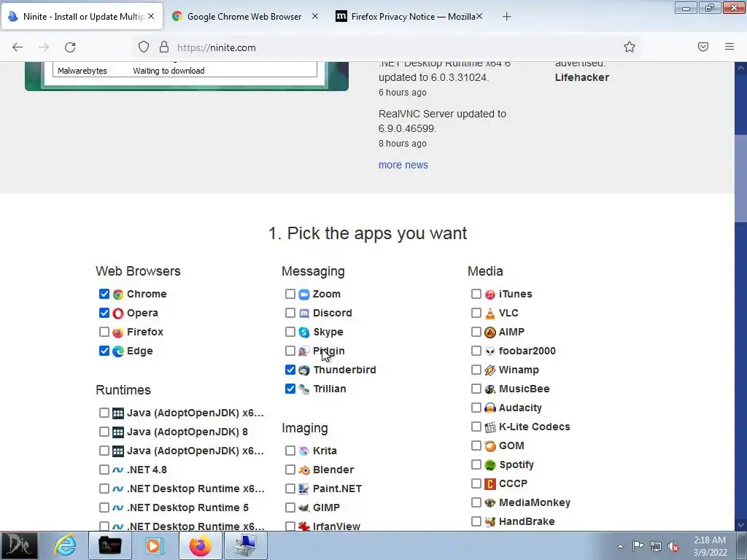Click the Lifehacker attribution text
The width and height of the screenshot is (747, 560).
click(581, 77)
